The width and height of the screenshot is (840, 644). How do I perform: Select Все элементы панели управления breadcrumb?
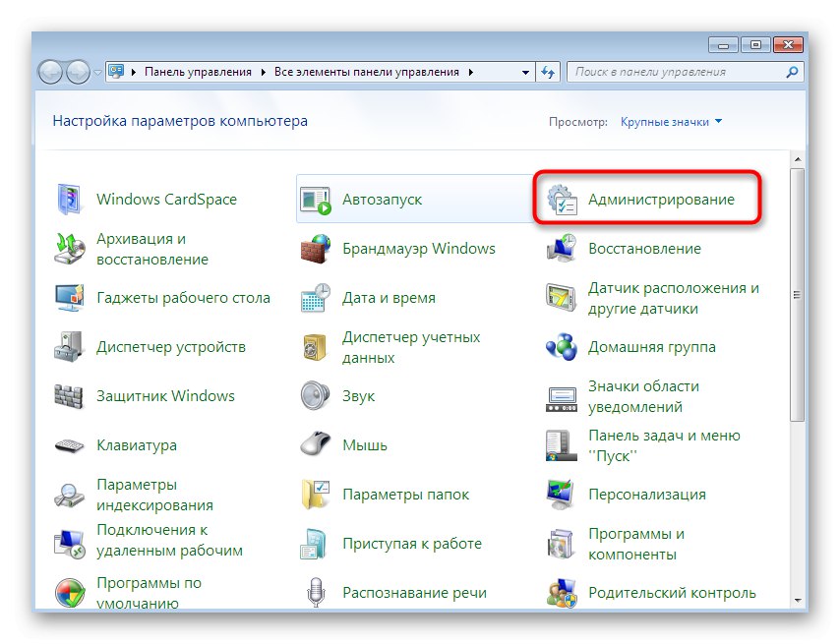click(x=367, y=72)
